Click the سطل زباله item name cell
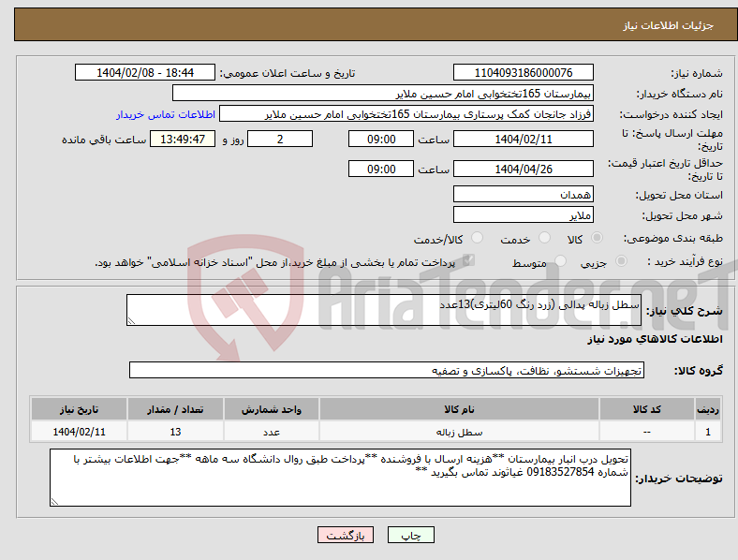This screenshot has height=560, width=738. (459, 432)
